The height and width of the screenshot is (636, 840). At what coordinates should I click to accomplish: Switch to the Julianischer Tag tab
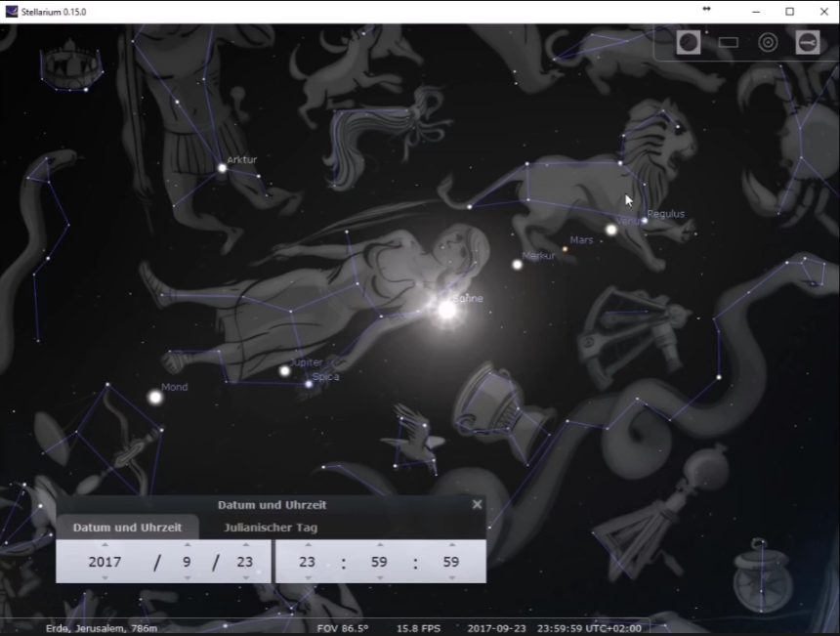(271, 528)
